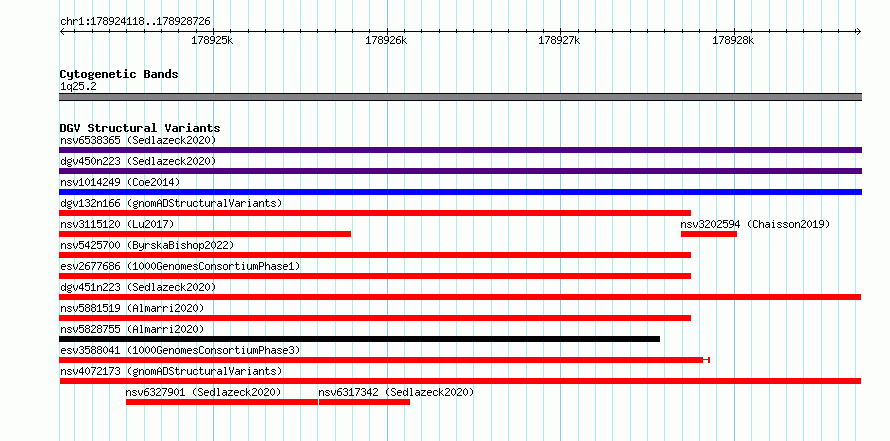Click the 178927k ruler position
The image size is (890, 441).
click(560, 40)
